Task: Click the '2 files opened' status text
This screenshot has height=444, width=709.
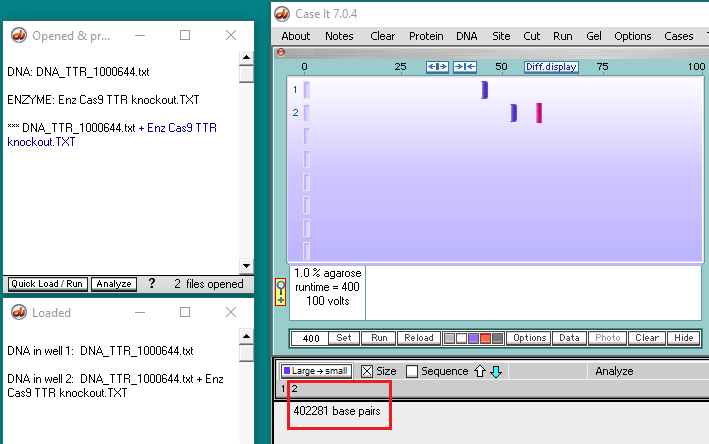Action: click(209, 284)
